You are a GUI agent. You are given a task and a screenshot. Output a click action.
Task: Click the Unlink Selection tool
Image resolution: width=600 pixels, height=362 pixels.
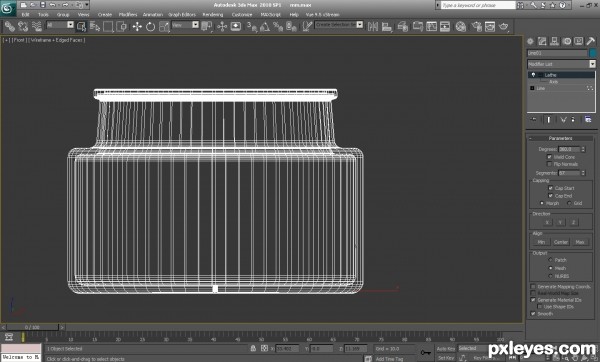tap(23, 26)
